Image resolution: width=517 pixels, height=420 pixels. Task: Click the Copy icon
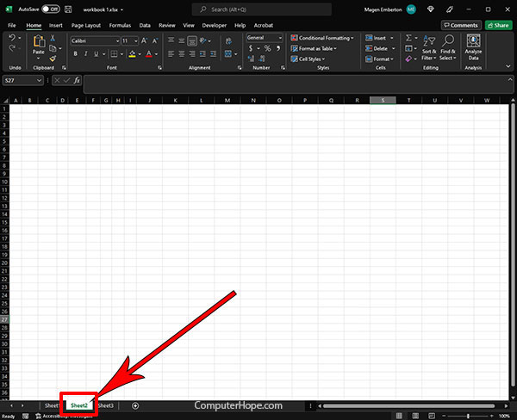pos(53,48)
